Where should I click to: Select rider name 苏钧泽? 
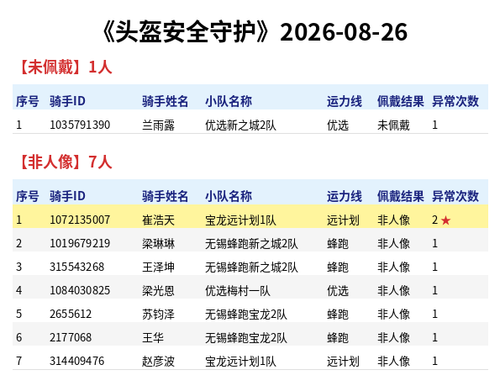pyautogui.click(x=158, y=314)
